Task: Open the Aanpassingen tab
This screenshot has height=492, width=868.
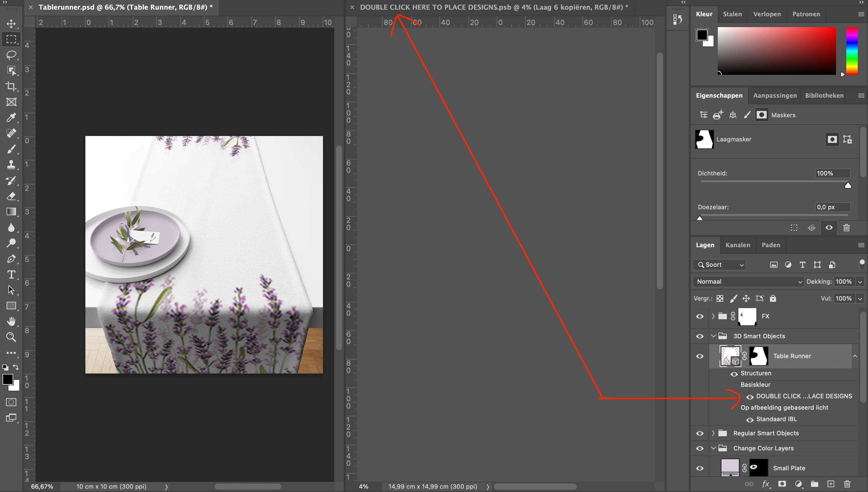Action: pyautogui.click(x=775, y=96)
